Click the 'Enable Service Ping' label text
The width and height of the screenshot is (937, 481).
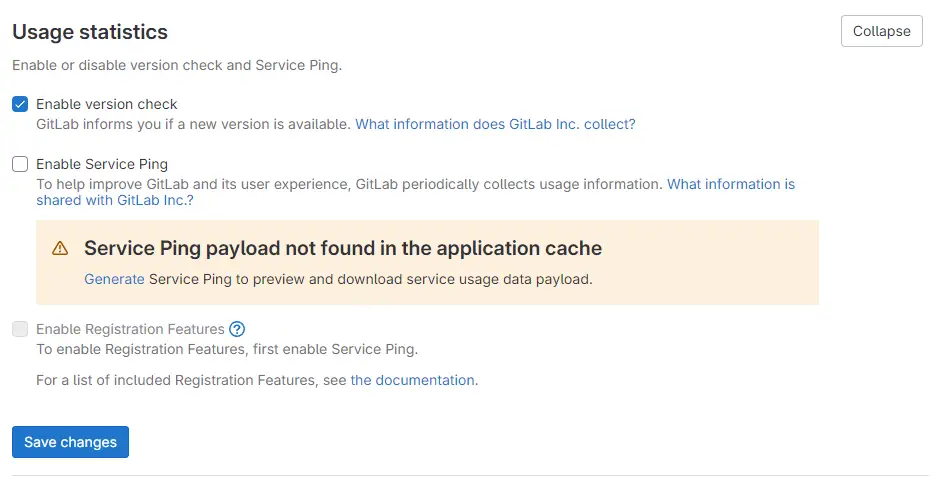tap(102, 164)
